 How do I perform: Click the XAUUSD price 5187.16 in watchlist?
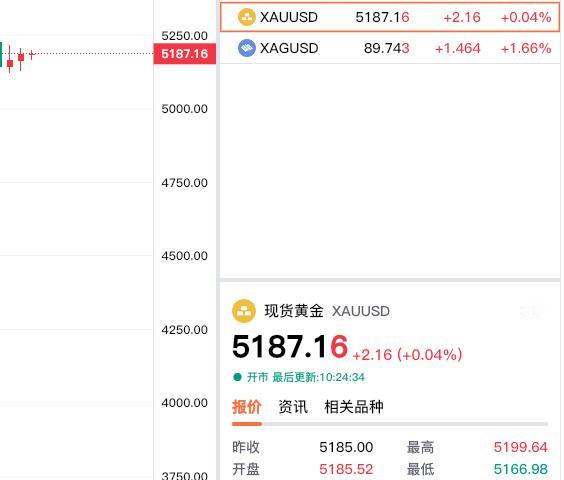[382, 17]
